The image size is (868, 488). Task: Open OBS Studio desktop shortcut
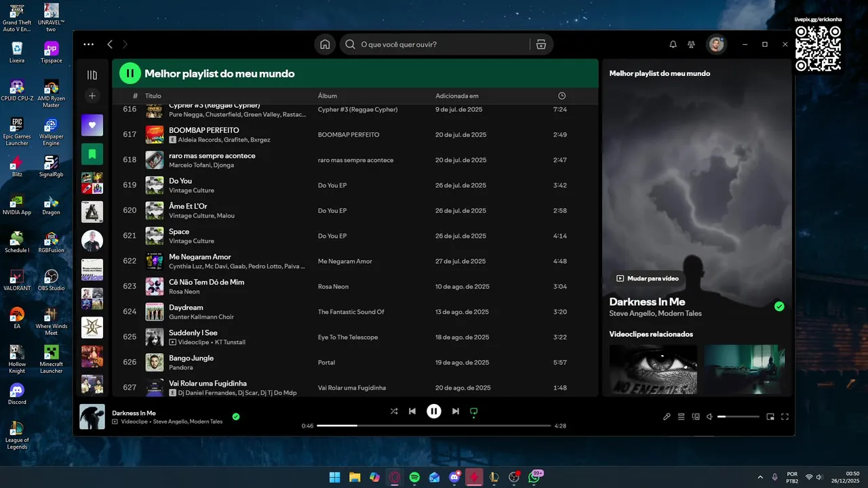[51, 280]
